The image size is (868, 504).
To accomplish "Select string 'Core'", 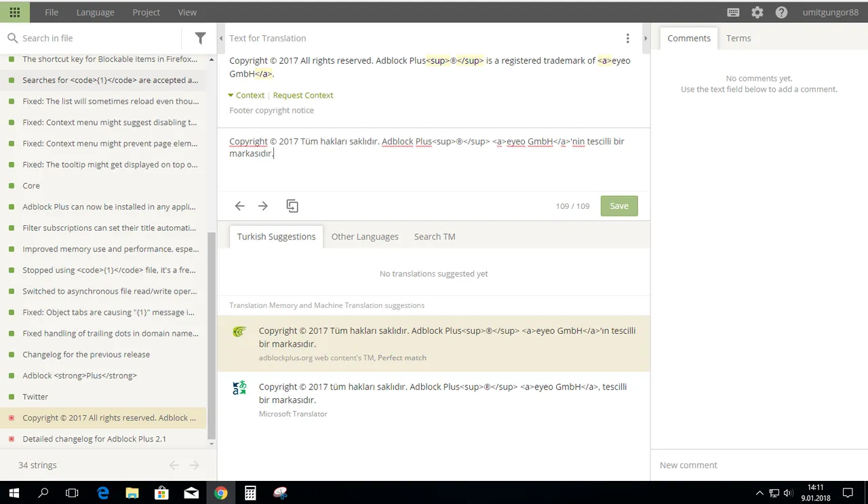I will point(103,185).
